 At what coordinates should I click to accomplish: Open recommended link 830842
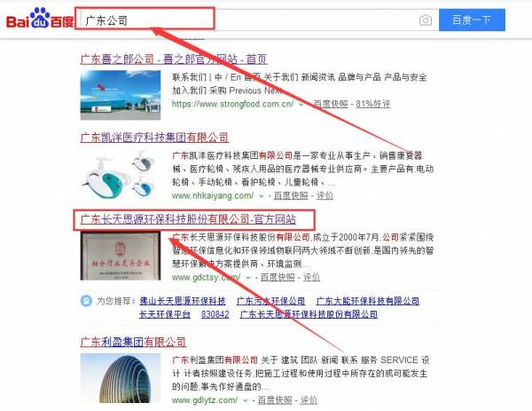(215, 314)
